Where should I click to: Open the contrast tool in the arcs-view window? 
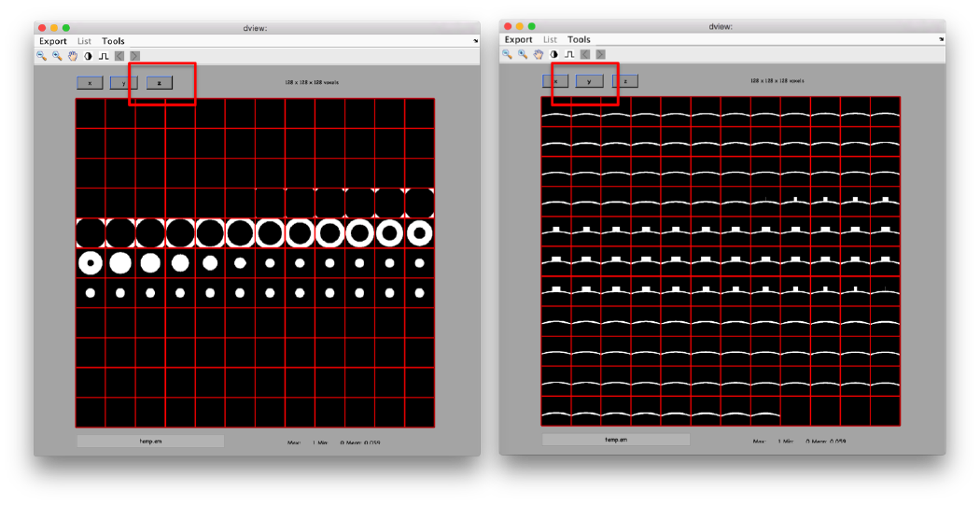[x=554, y=54]
